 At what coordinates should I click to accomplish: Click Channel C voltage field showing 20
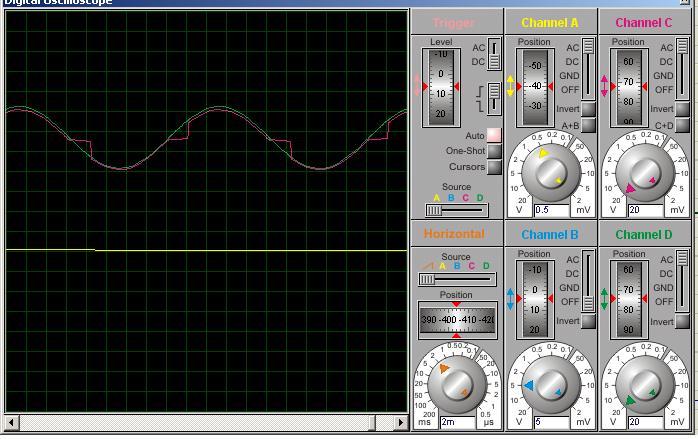point(645,210)
